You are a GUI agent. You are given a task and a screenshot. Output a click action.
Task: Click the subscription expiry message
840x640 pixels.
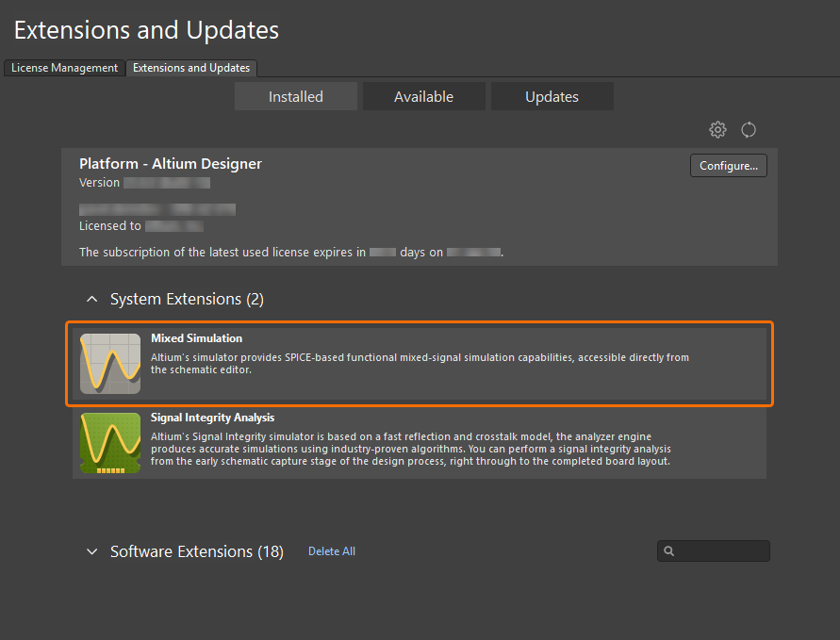click(291, 253)
